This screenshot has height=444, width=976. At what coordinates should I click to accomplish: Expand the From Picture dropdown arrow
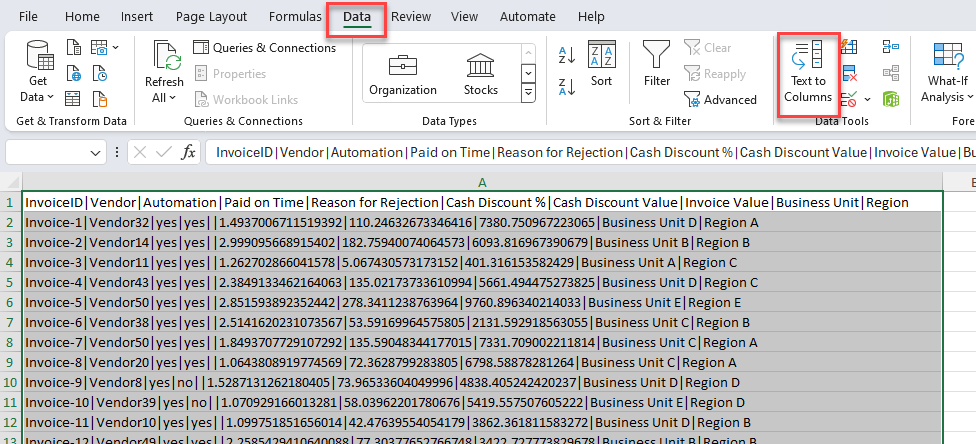pyautogui.click(x=116, y=47)
